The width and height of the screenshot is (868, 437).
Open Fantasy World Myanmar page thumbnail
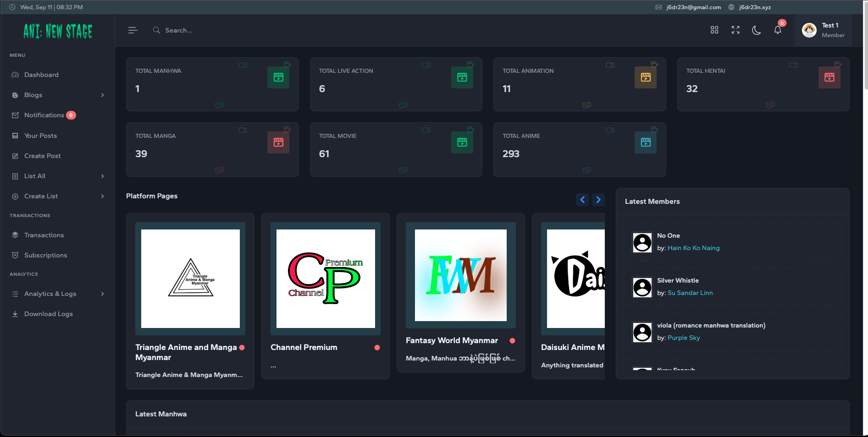click(461, 275)
